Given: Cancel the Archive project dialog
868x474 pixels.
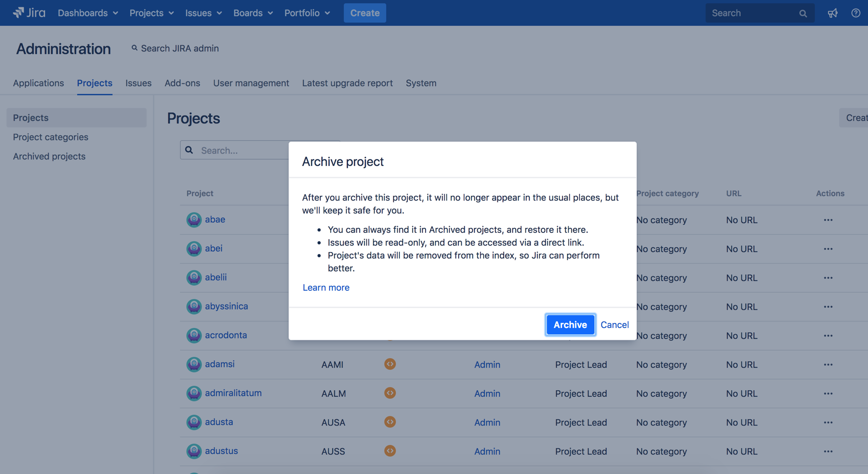Looking at the screenshot, I should point(615,324).
